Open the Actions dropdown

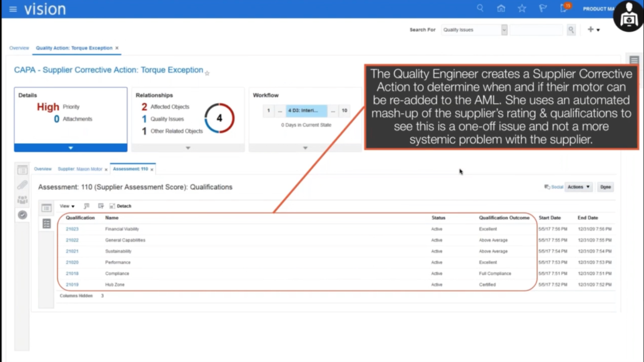577,187
